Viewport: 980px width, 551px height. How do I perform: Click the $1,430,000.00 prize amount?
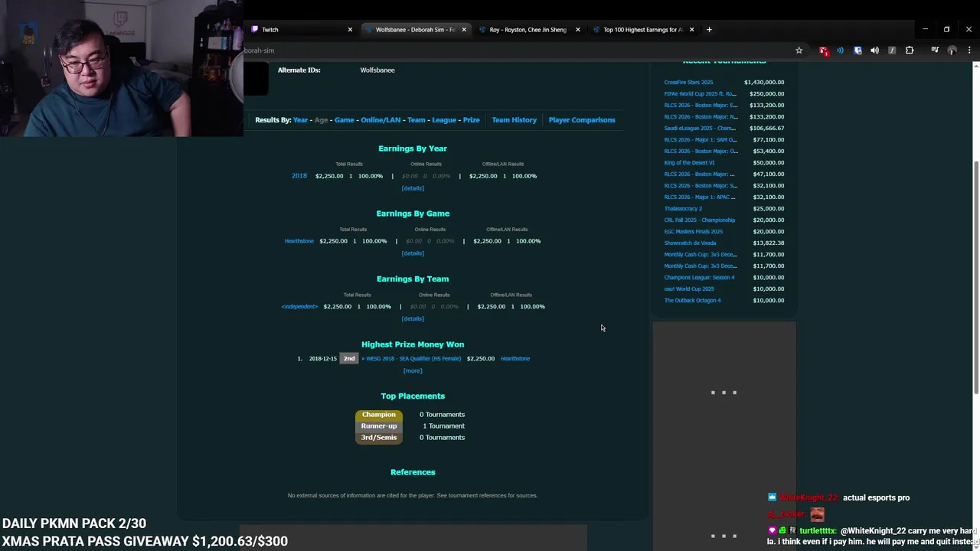click(764, 83)
